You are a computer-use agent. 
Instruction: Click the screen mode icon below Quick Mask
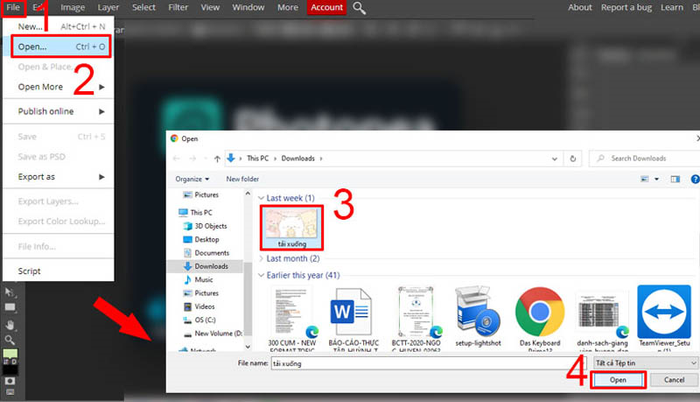point(10,392)
